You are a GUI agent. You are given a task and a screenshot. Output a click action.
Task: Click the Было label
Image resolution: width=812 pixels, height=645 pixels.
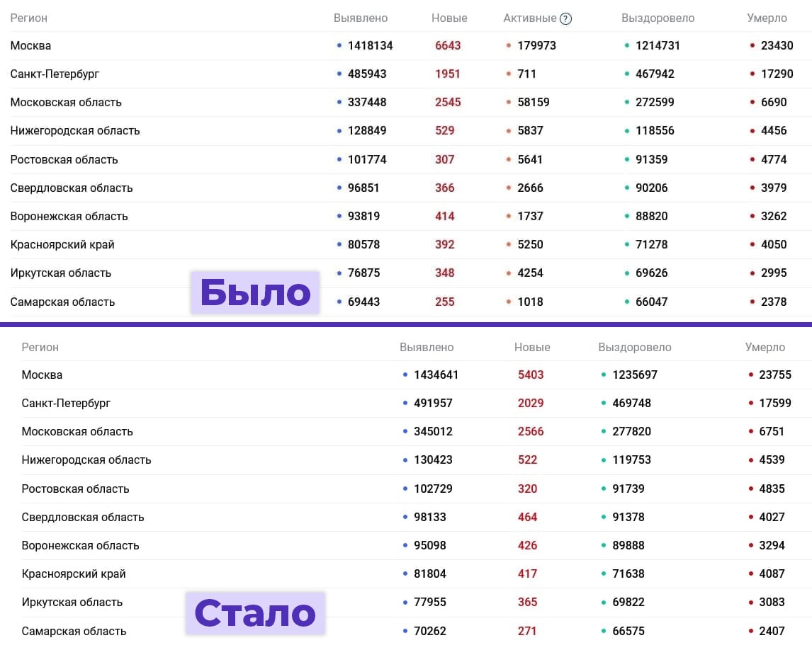[x=255, y=292]
